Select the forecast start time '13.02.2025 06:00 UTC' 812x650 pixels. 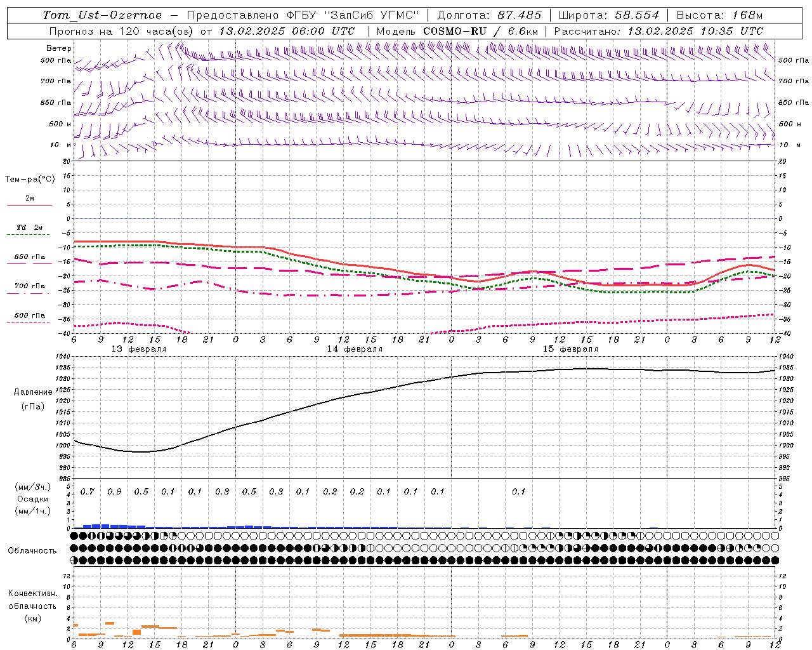[x=287, y=31]
